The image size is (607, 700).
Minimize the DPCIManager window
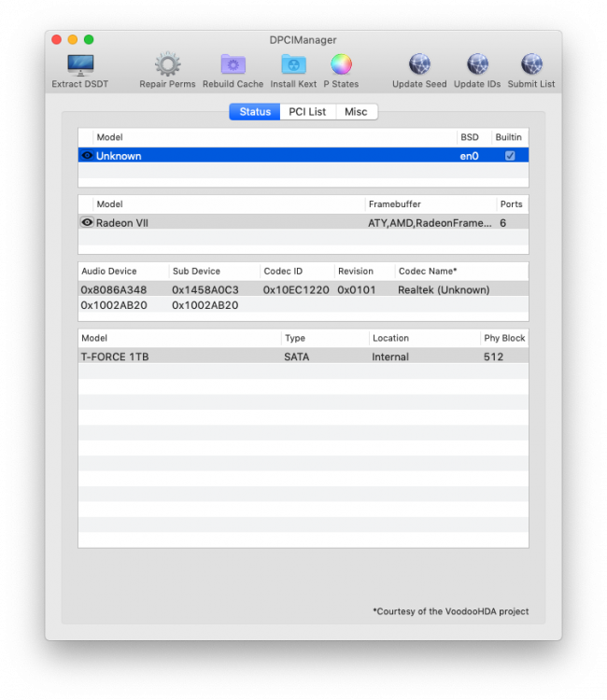coord(73,39)
